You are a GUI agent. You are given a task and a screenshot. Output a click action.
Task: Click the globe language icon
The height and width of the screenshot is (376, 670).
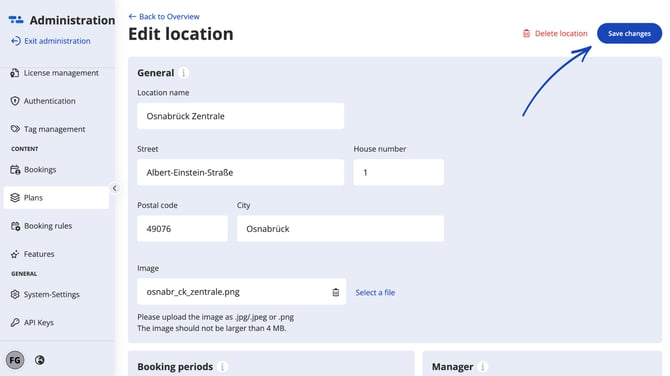pyautogui.click(x=40, y=360)
